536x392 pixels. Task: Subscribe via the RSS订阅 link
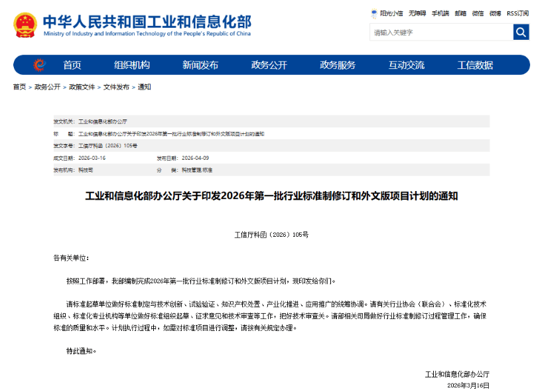(517, 13)
